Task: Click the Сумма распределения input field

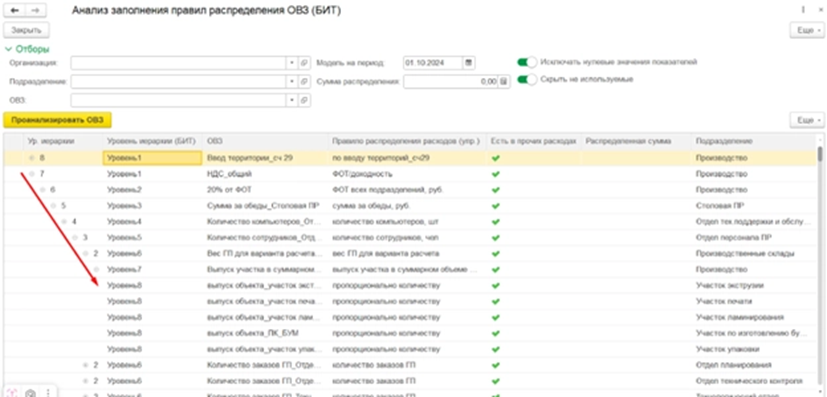Action: coord(451,82)
